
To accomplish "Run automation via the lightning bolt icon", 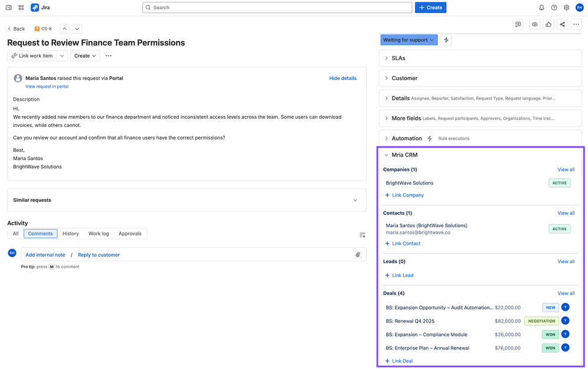I will coord(446,40).
